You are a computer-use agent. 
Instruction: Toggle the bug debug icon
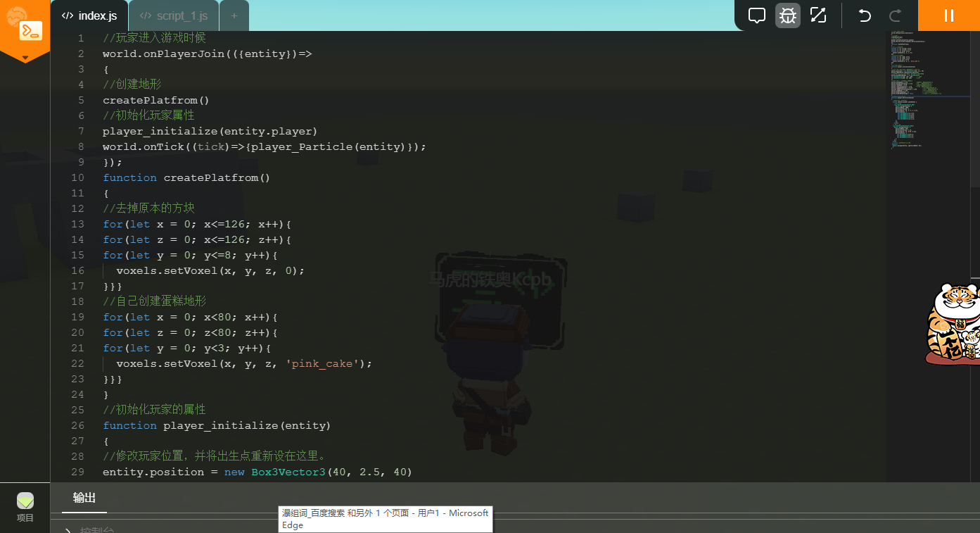[x=788, y=15]
